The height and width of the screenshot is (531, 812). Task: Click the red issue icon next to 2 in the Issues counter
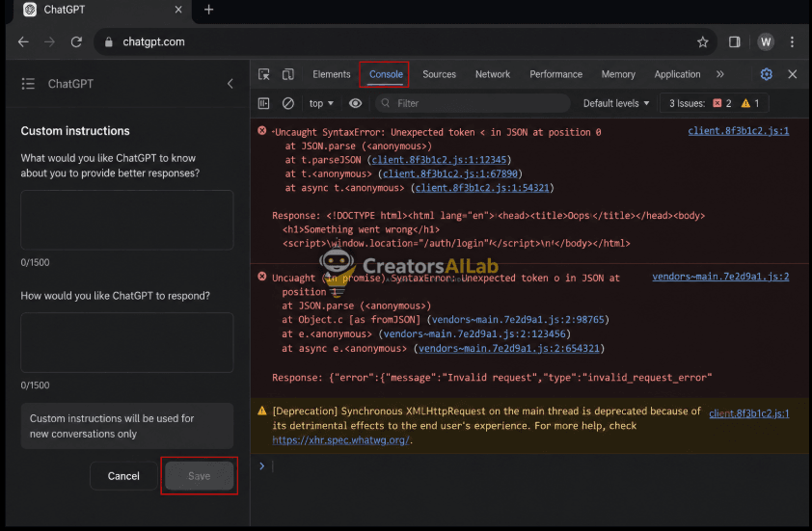tap(717, 103)
